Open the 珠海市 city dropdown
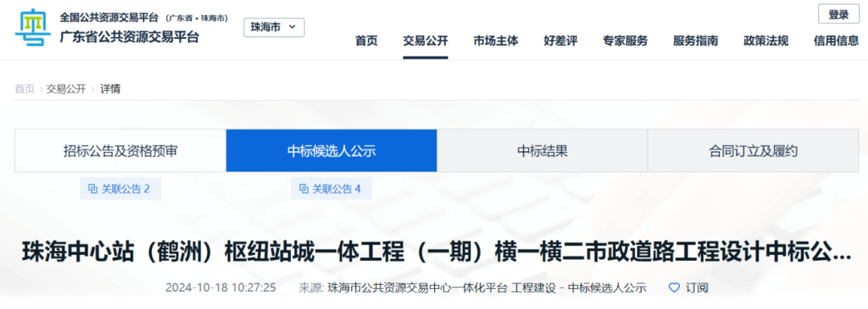Image resolution: width=868 pixels, height=309 pixels. click(274, 27)
